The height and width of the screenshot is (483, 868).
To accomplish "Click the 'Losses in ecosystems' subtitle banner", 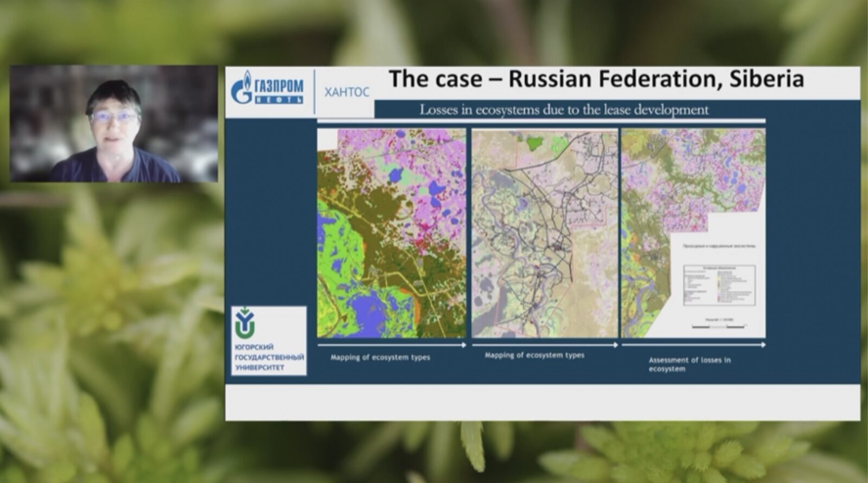I will pos(564,110).
